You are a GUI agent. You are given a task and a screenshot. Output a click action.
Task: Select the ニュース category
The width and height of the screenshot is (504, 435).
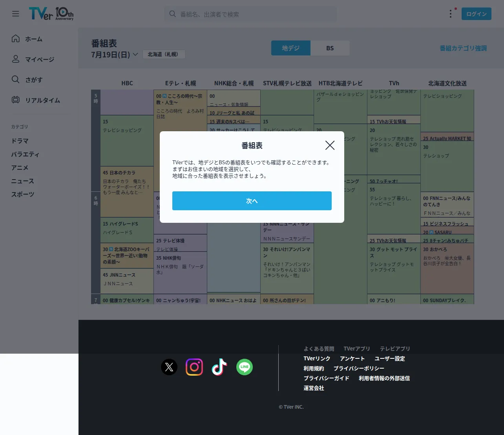tap(22, 181)
